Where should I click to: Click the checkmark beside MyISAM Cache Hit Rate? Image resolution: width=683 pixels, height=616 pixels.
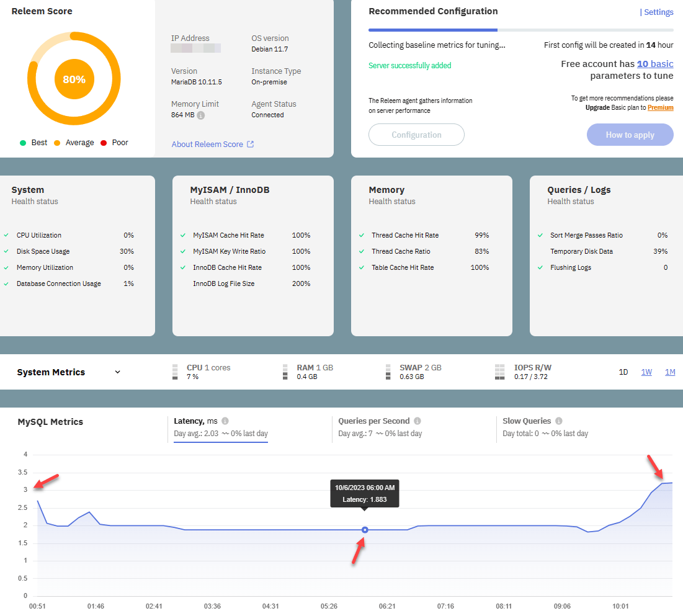click(183, 235)
